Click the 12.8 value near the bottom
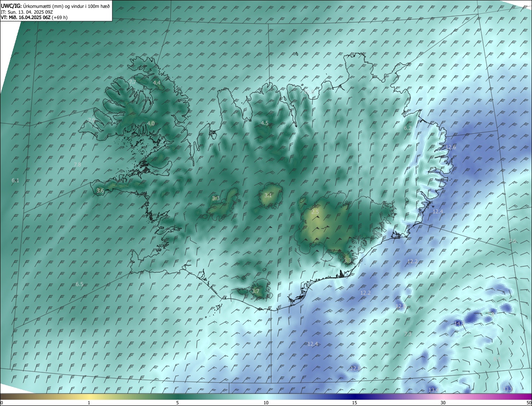The width and height of the screenshot is (532, 406). [x=356, y=369]
